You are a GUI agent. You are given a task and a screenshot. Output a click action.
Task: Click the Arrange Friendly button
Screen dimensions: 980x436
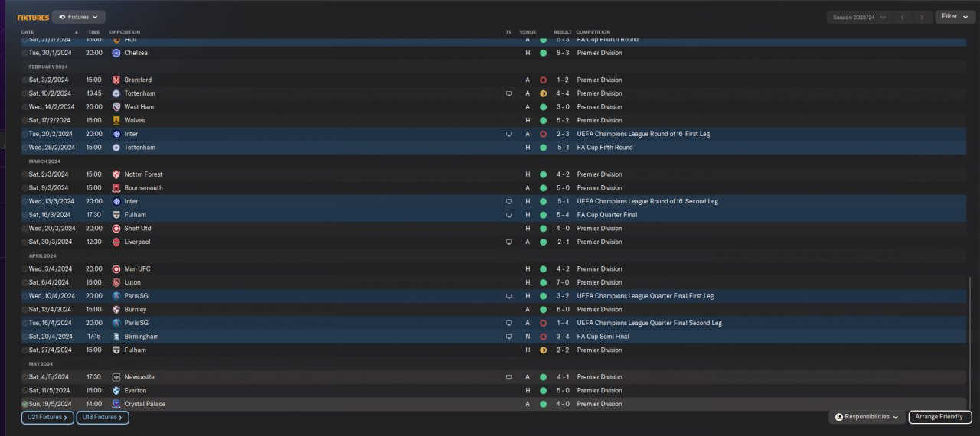940,417
